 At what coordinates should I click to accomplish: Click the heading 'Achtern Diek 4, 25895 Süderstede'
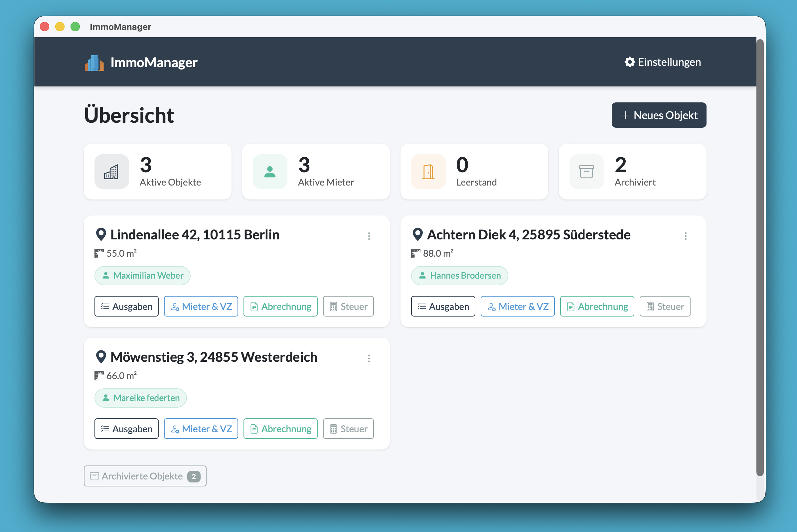pos(529,234)
